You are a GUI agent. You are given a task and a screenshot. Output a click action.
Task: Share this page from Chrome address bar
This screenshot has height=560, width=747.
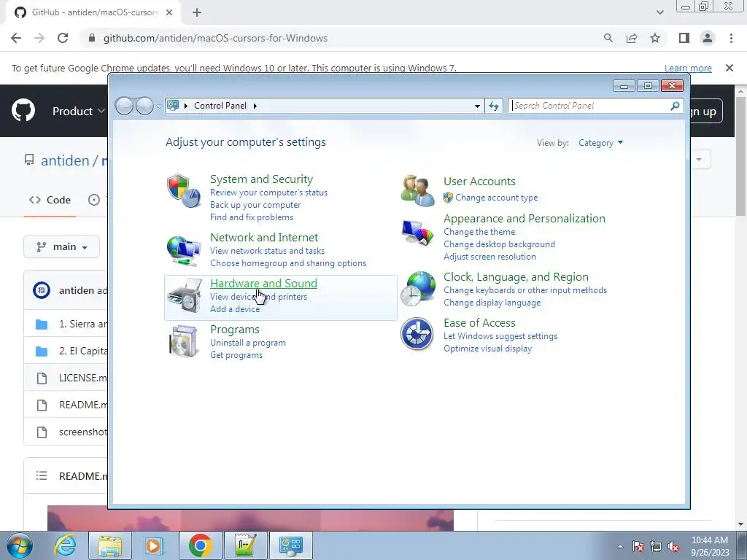[632, 38]
